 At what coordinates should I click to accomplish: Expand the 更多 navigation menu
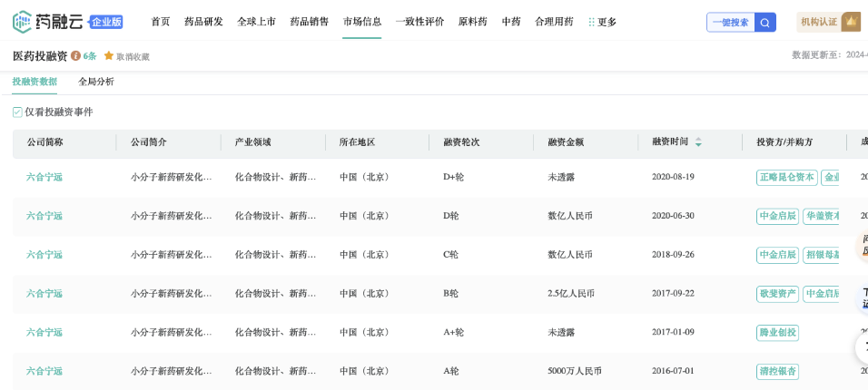(x=607, y=22)
